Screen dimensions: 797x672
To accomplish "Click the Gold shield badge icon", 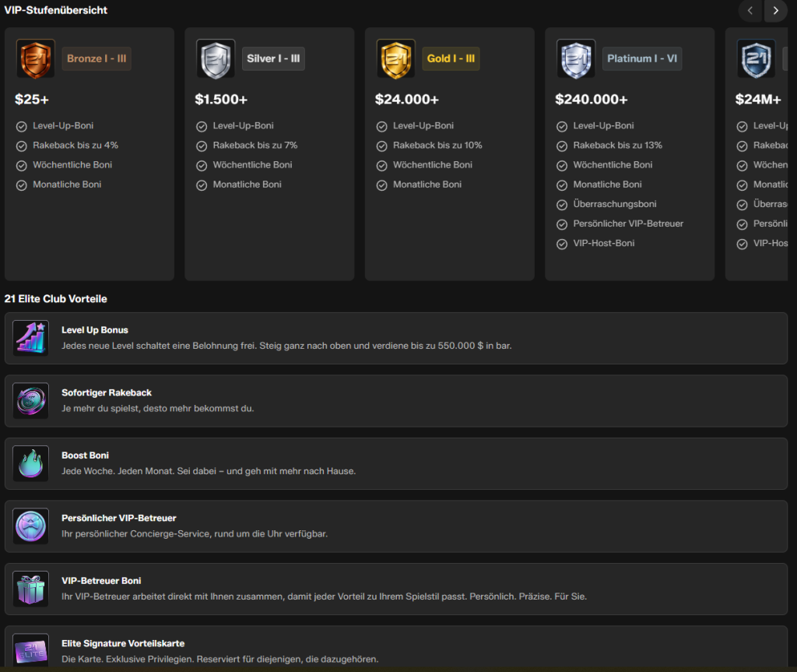I will pos(395,58).
